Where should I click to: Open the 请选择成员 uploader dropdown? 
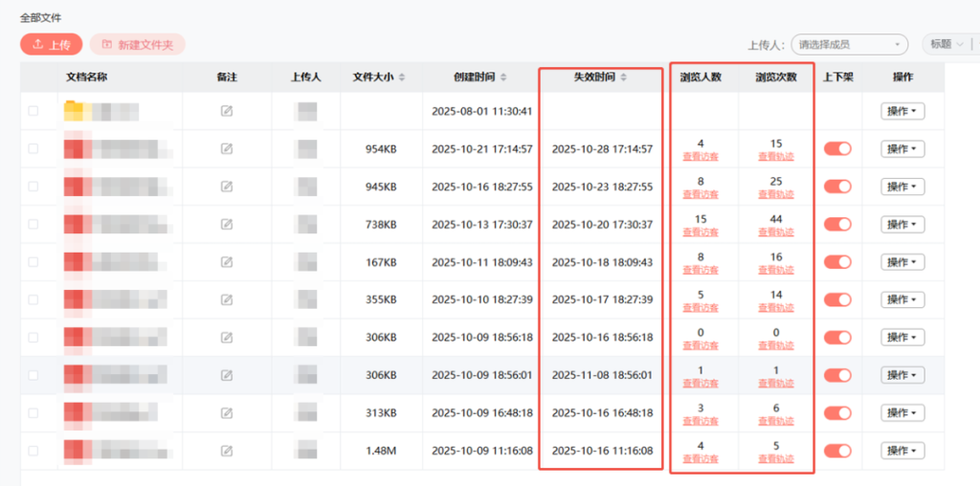pos(849,44)
